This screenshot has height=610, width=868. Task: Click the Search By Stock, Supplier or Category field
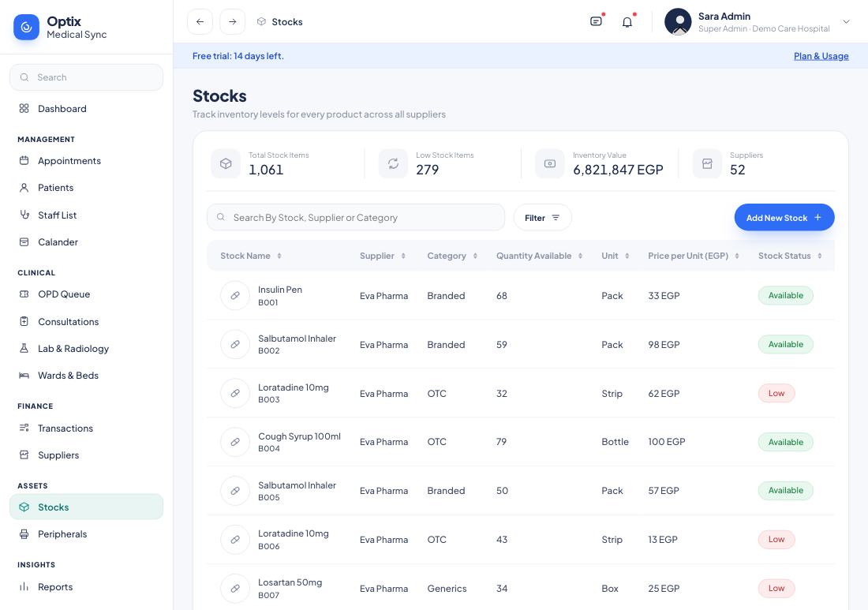click(x=356, y=218)
